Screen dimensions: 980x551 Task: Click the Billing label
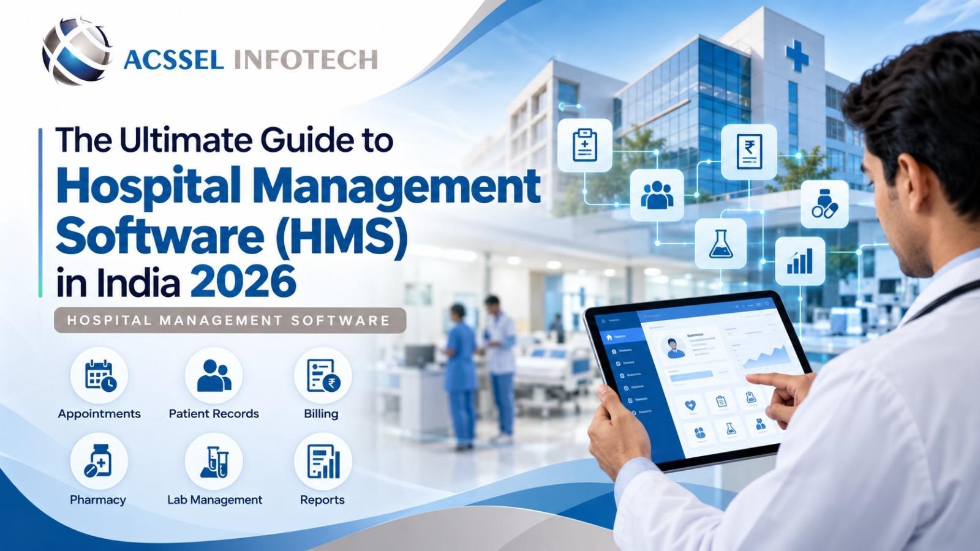tap(321, 414)
